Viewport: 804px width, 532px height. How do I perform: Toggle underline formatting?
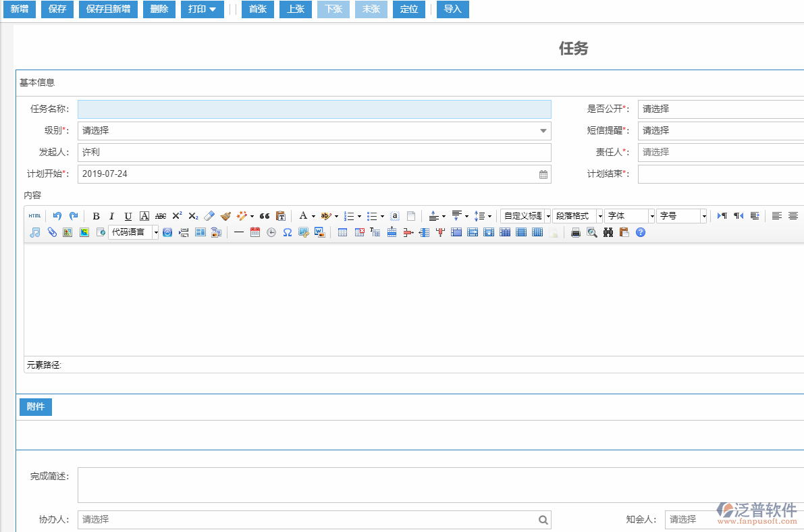[x=128, y=216]
